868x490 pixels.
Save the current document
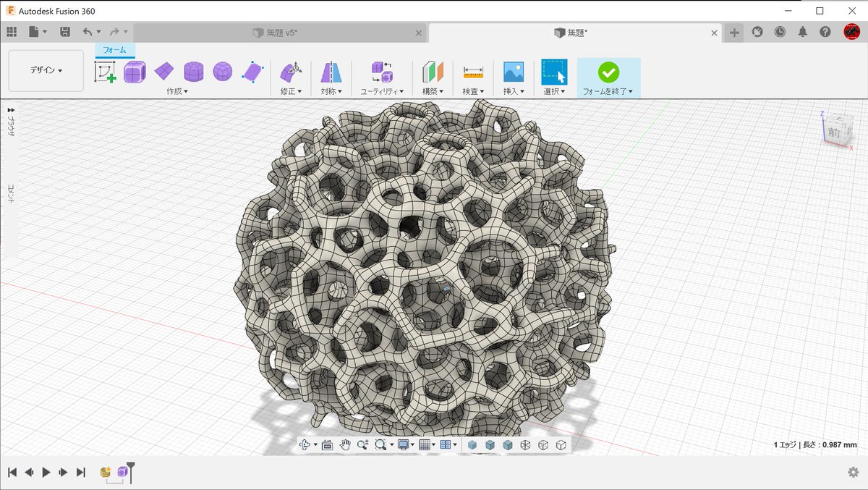click(65, 31)
